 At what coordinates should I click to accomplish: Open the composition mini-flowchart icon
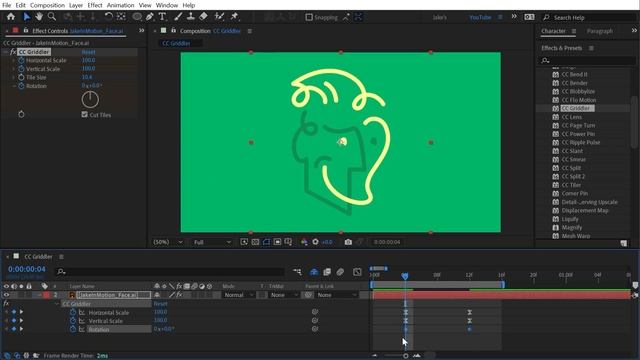[297, 271]
